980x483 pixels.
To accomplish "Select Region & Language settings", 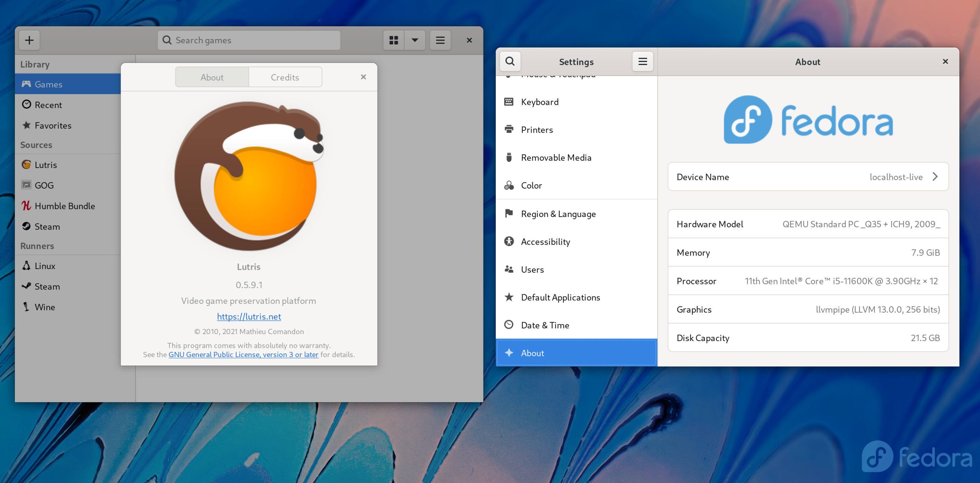I will [x=558, y=213].
